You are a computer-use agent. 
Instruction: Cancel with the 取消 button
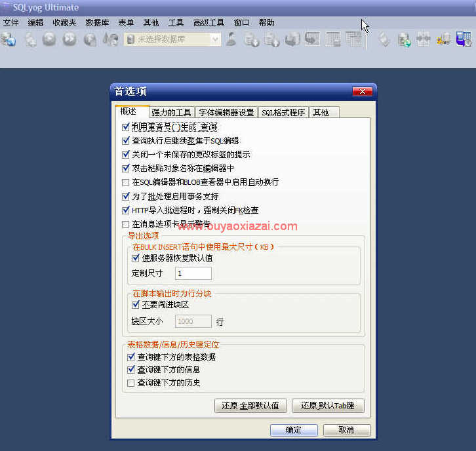pos(347,430)
